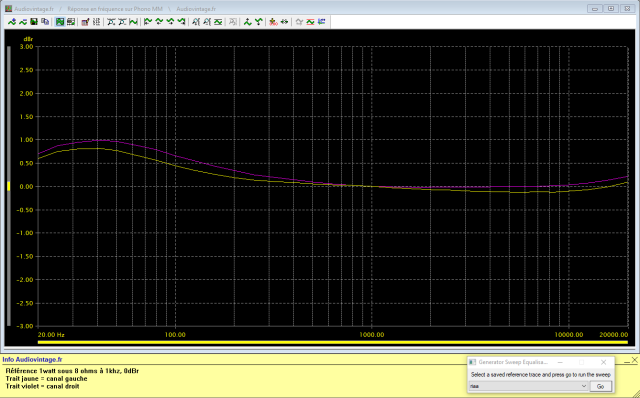Screen dimensions: 640x398
Task: Click the red and green lines toolbar icon
Action: pos(311,22)
